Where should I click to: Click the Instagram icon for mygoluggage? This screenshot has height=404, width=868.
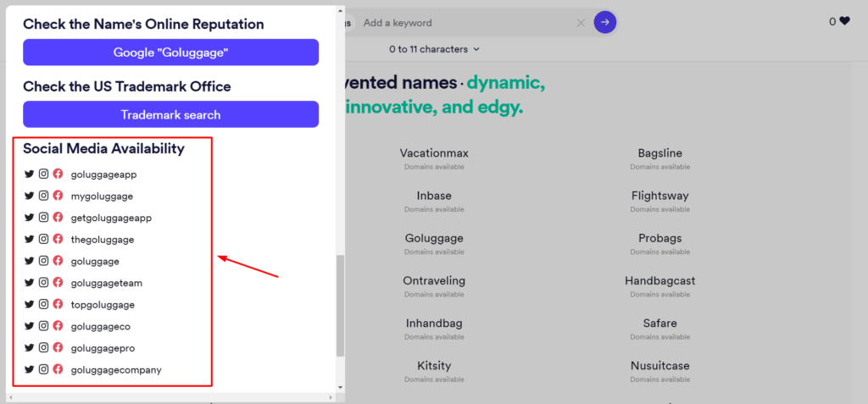[x=43, y=196]
